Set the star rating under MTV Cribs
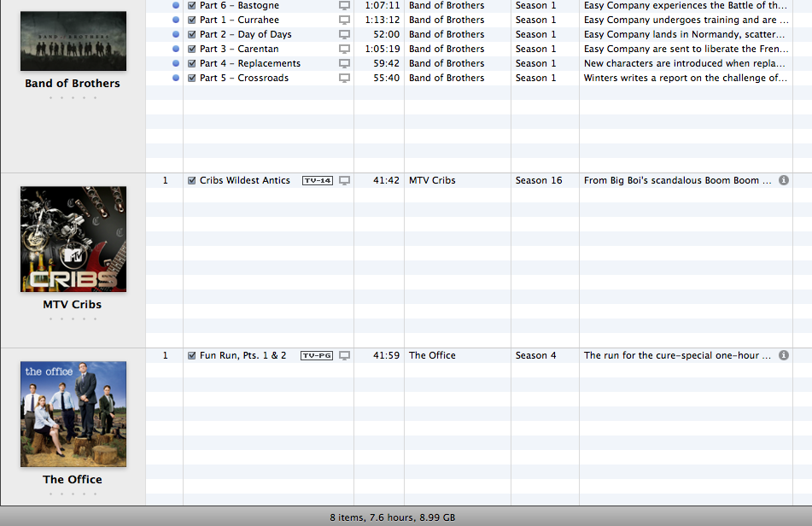 coord(73,319)
